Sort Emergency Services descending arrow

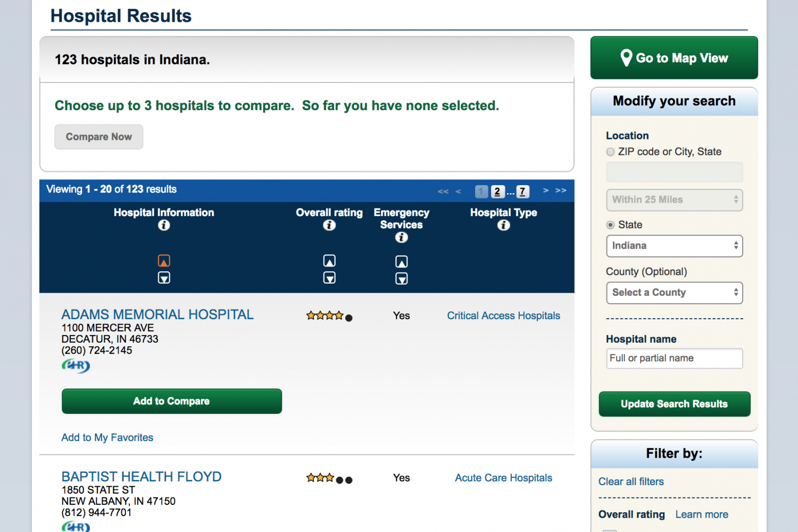tap(402, 279)
